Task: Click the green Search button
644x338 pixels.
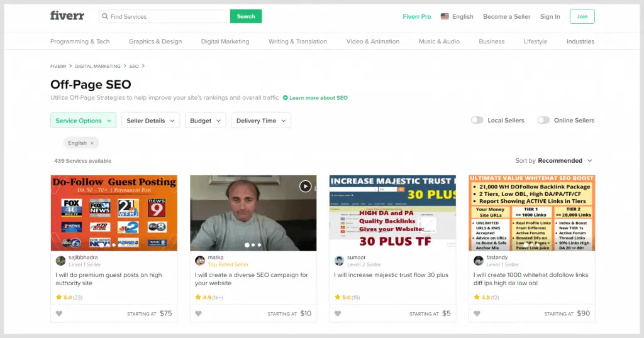Action: [x=246, y=16]
